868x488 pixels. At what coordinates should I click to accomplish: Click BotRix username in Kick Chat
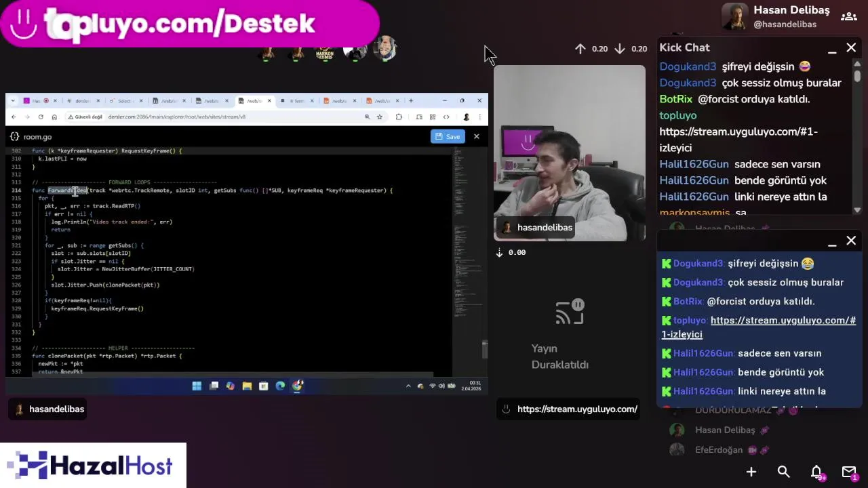click(x=676, y=99)
